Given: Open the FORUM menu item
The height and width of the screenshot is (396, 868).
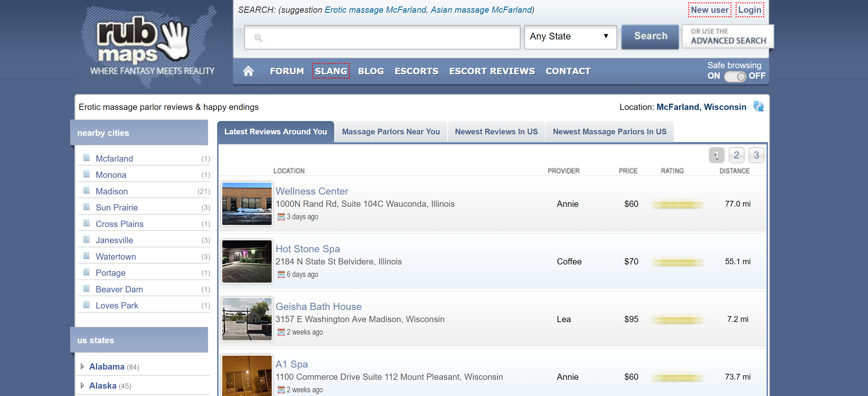Looking at the screenshot, I should [287, 71].
